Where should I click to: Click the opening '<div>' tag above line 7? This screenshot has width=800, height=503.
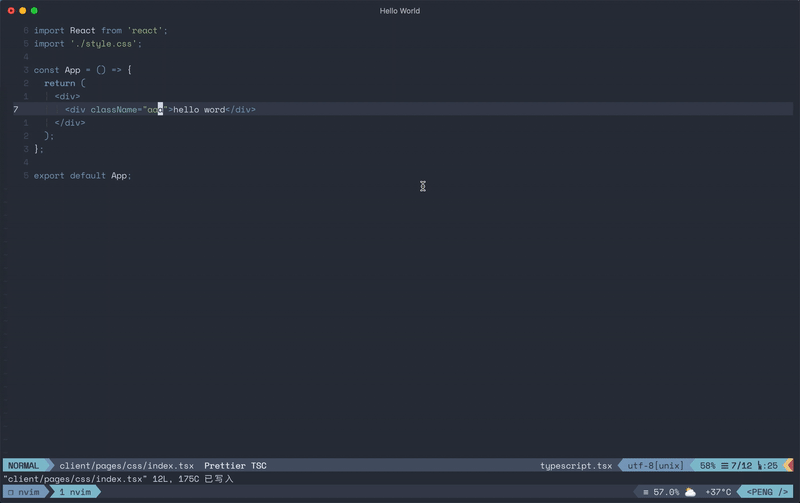(67, 96)
